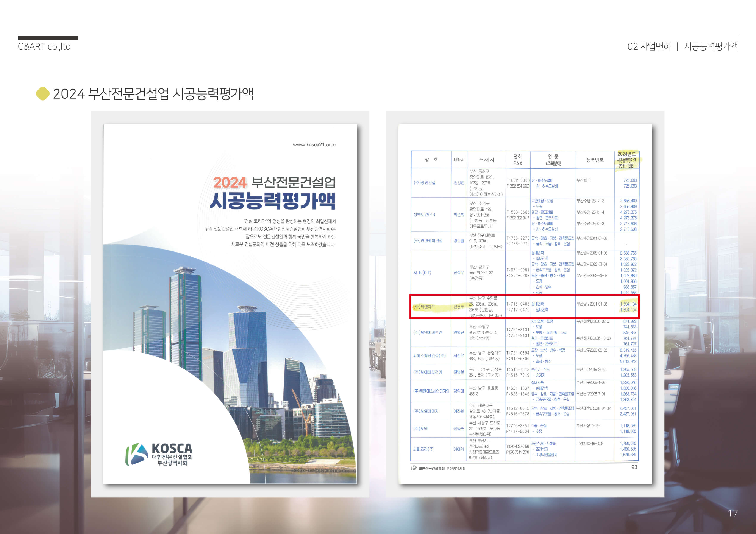Click company name '(주)씨엔에스산업디자인'
This screenshot has height=534, width=756.
click(431, 391)
